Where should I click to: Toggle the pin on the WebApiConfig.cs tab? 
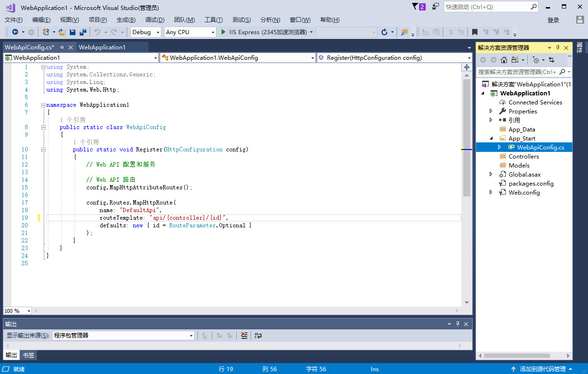click(x=62, y=47)
